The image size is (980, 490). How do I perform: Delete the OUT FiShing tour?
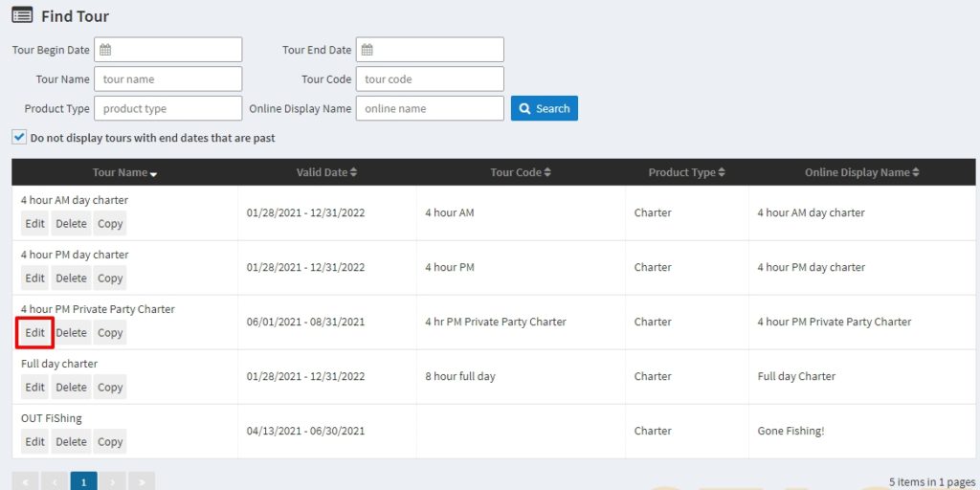[71, 442]
